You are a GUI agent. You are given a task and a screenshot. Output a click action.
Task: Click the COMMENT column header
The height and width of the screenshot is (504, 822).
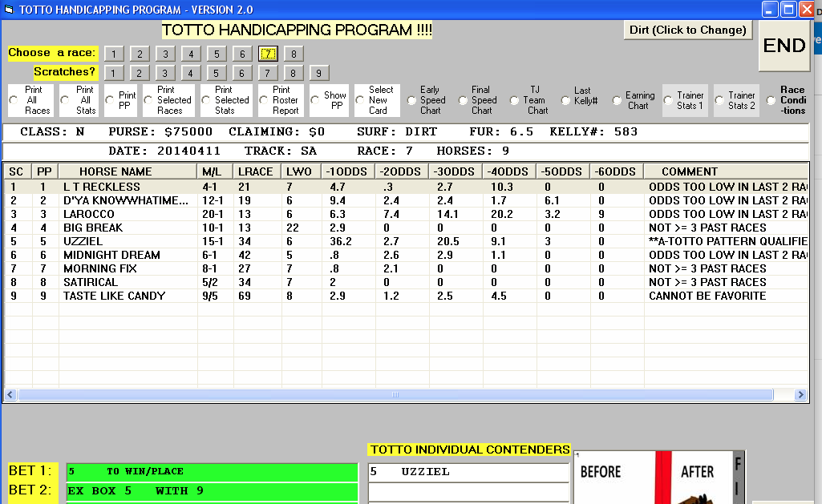click(726, 171)
